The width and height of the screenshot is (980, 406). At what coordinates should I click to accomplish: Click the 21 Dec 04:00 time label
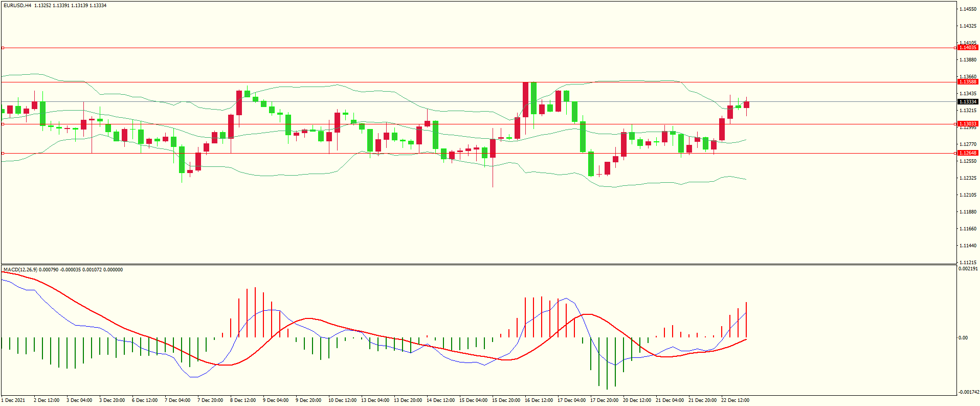670,400
